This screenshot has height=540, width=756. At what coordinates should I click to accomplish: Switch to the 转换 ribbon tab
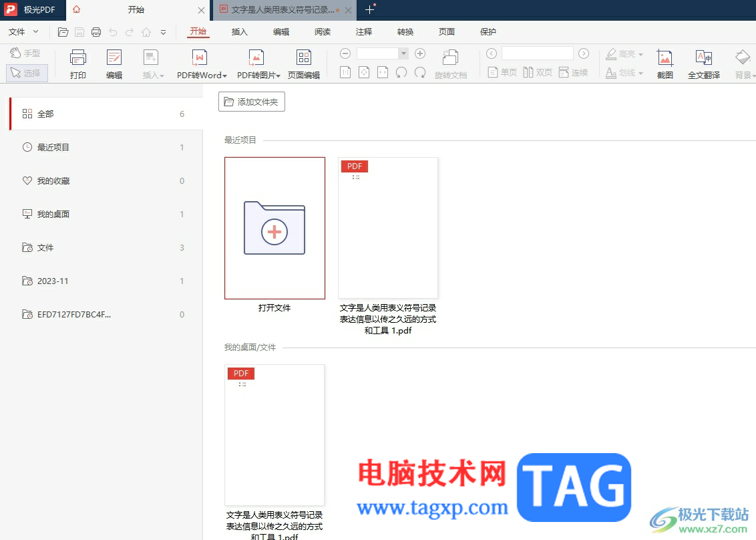pos(405,32)
